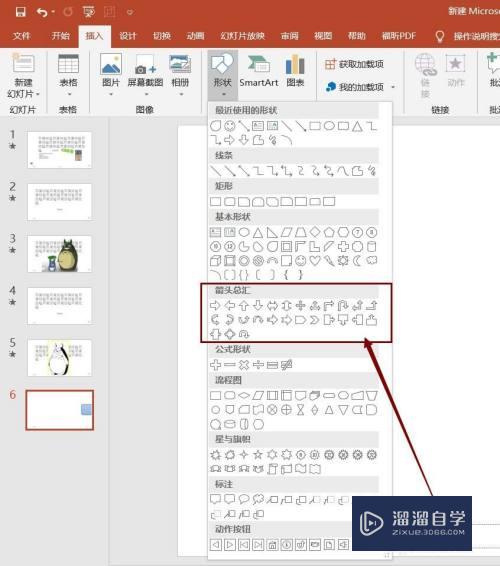Viewport: 500px width, 566px height.
Task: Select the 5-point star in 星与旗帜
Action: click(258, 454)
